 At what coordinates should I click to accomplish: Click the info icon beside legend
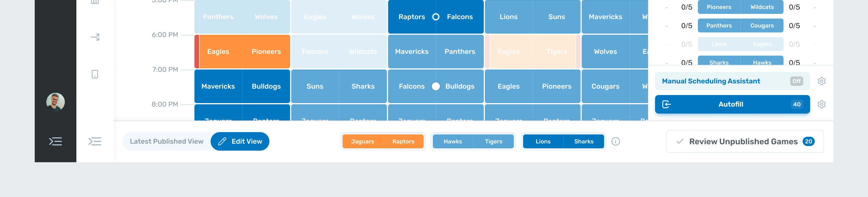tap(616, 141)
